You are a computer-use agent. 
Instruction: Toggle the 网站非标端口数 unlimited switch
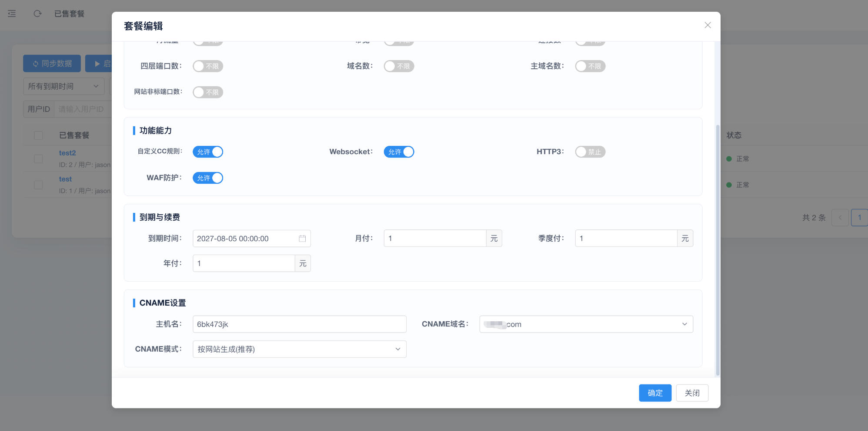(208, 92)
